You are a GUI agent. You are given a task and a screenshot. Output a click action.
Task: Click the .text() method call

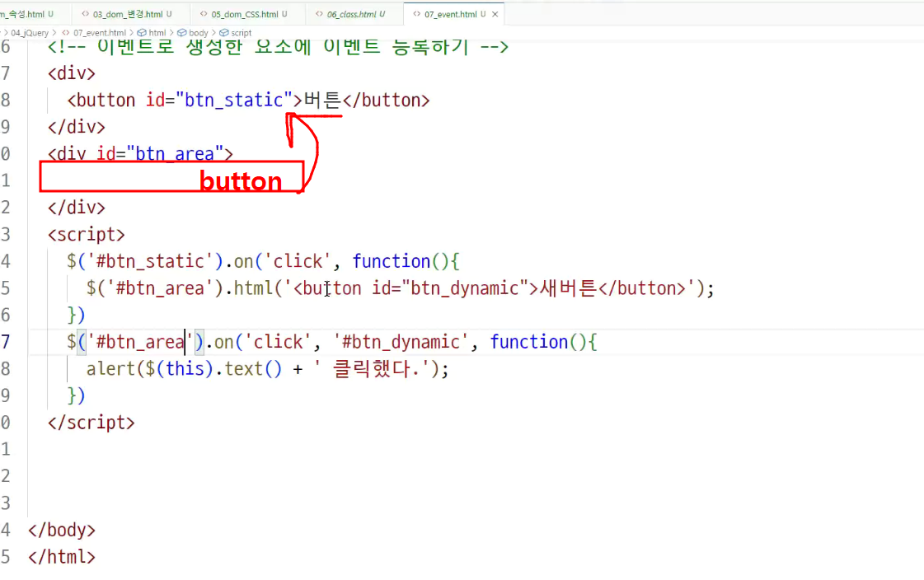coord(248,369)
